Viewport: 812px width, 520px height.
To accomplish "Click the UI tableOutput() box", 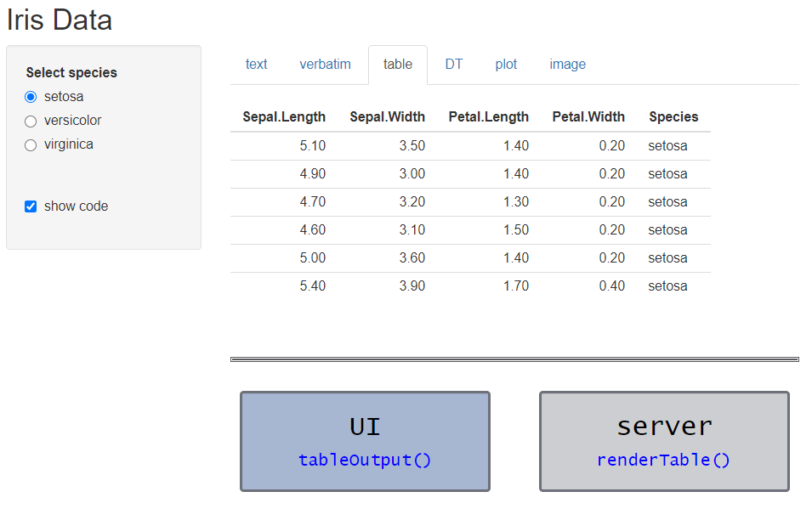I will (x=365, y=441).
